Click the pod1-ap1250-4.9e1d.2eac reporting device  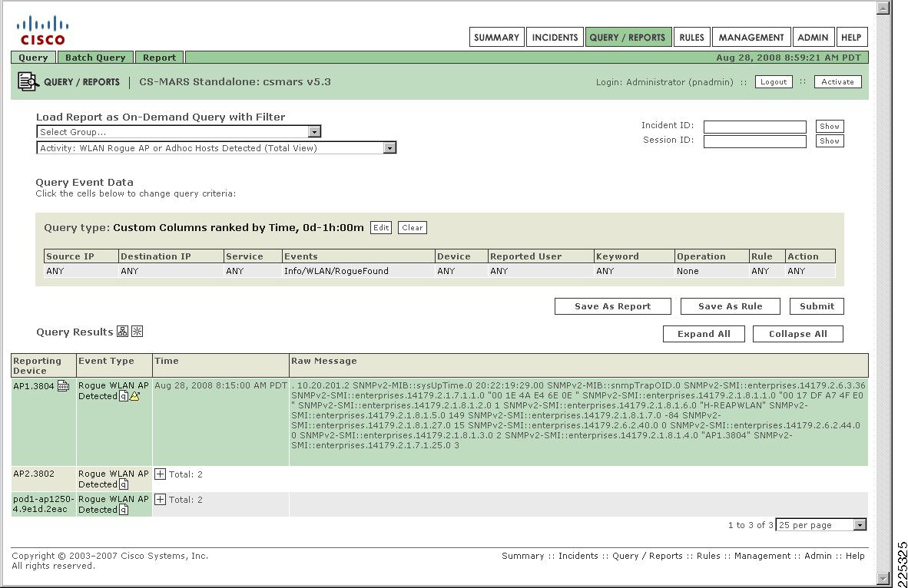click(x=44, y=504)
